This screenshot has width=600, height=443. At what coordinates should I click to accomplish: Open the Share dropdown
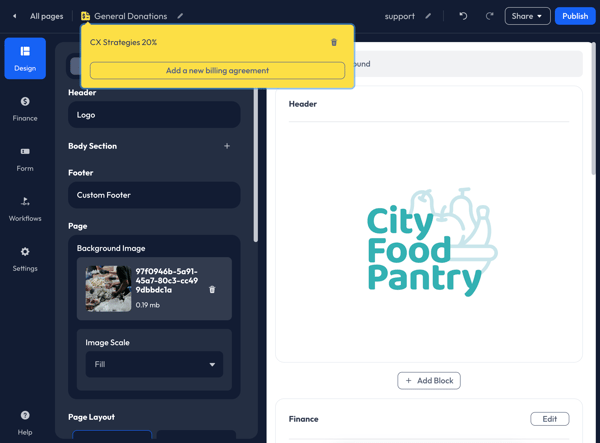pyautogui.click(x=527, y=16)
